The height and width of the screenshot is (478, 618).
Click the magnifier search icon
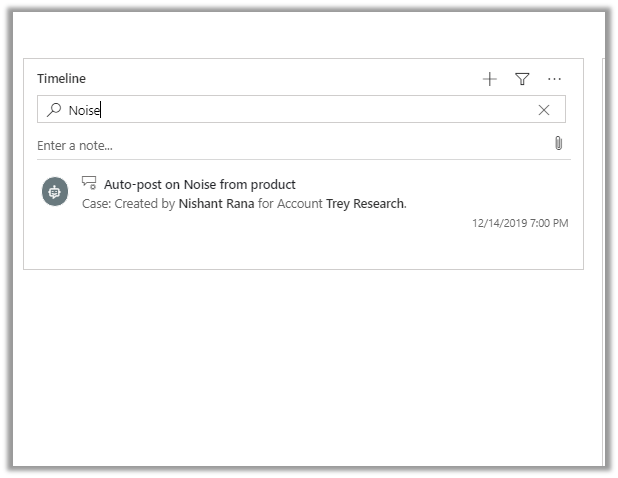54,110
